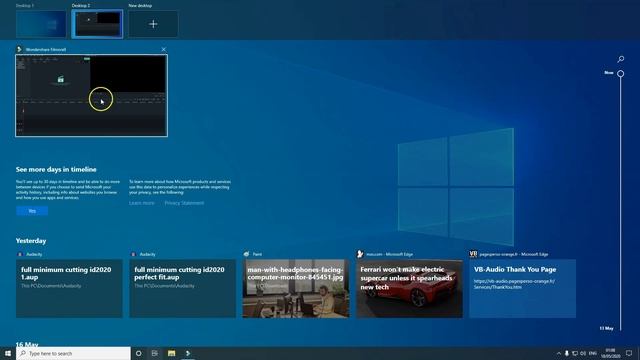
Task: Toggle the Task View taskbar button
Action: coord(155,353)
